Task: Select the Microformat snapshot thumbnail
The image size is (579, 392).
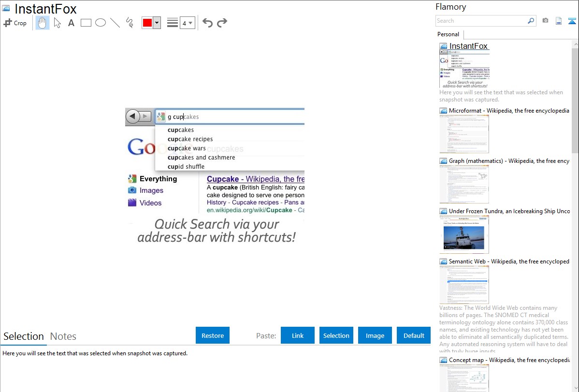Action: 464,134
